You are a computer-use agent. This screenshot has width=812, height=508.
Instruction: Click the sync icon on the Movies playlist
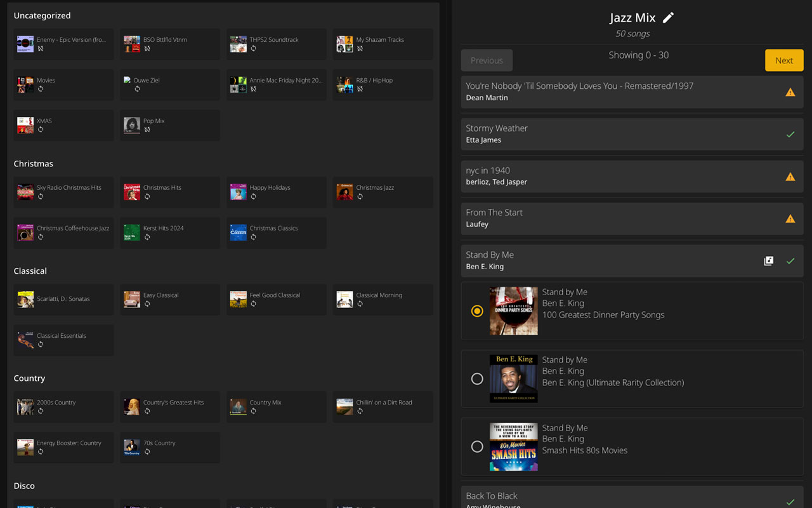[40, 89]
